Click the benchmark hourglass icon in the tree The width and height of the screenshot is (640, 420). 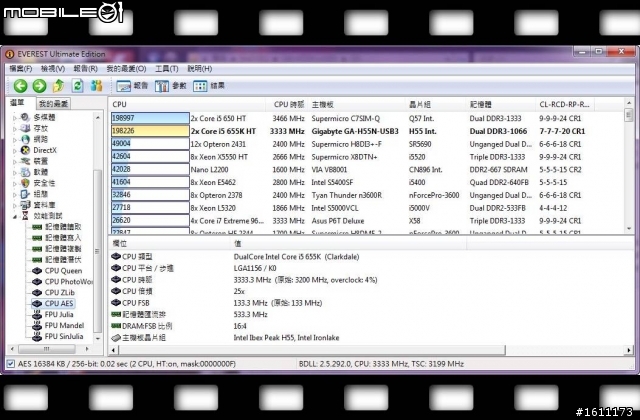(x=25, y=216)
